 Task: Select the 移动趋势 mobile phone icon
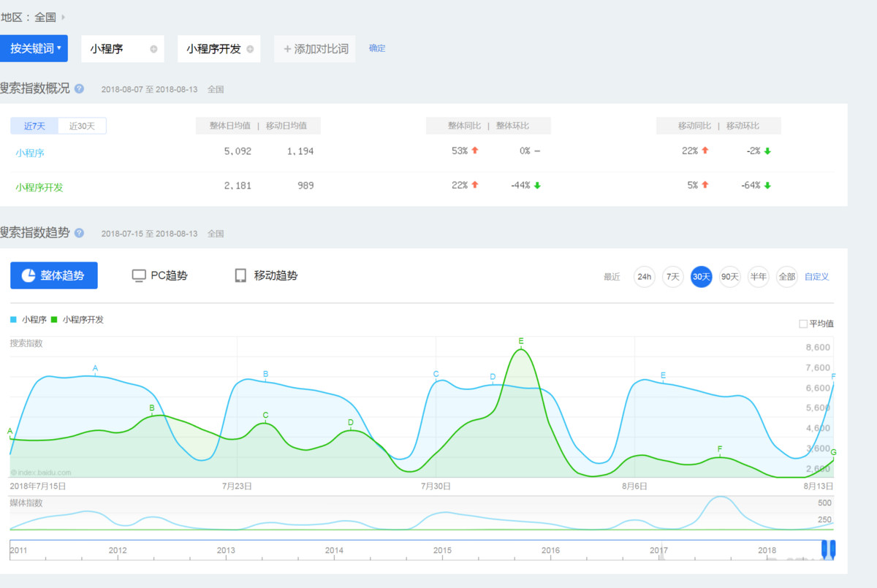point(240,275)
